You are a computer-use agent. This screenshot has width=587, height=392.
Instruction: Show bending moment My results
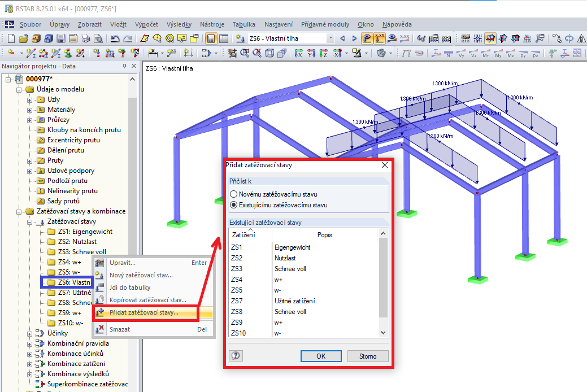[498, 53]
